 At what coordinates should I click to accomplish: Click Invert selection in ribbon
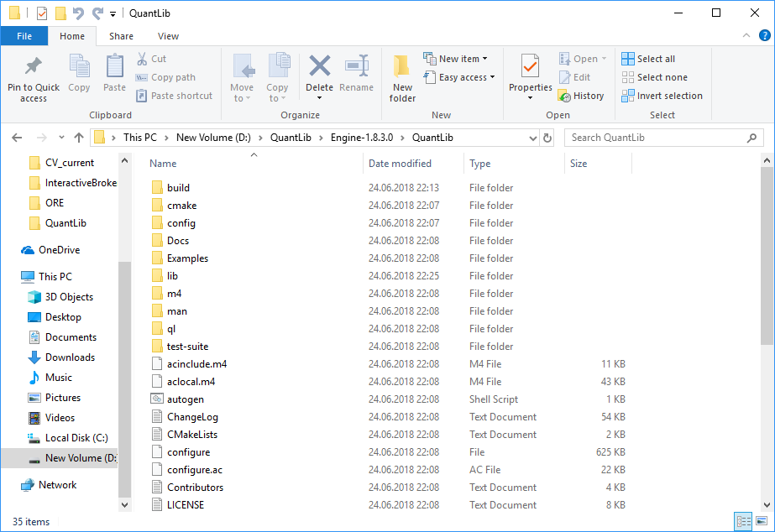coord(628,96)
